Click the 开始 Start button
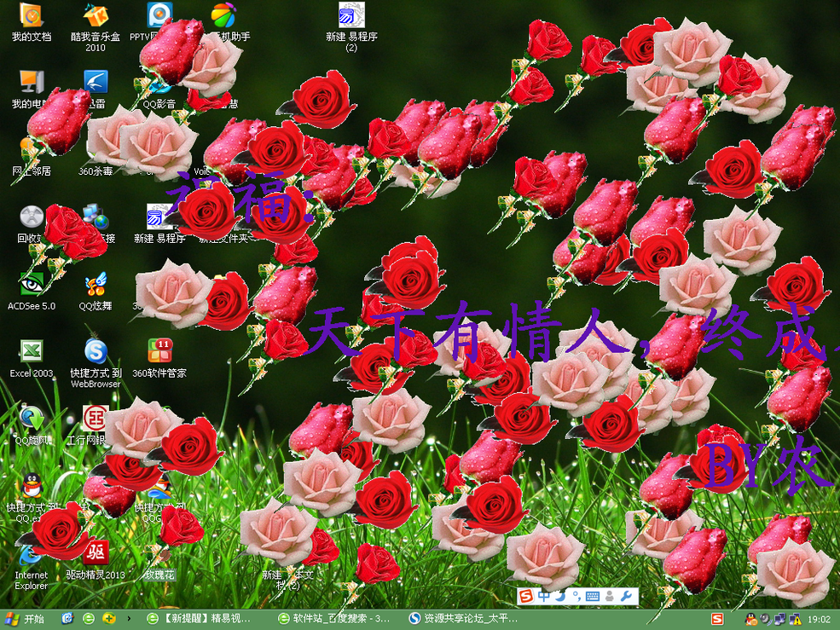The height and width of the screenshot is (630, 840). pos(26,618)
